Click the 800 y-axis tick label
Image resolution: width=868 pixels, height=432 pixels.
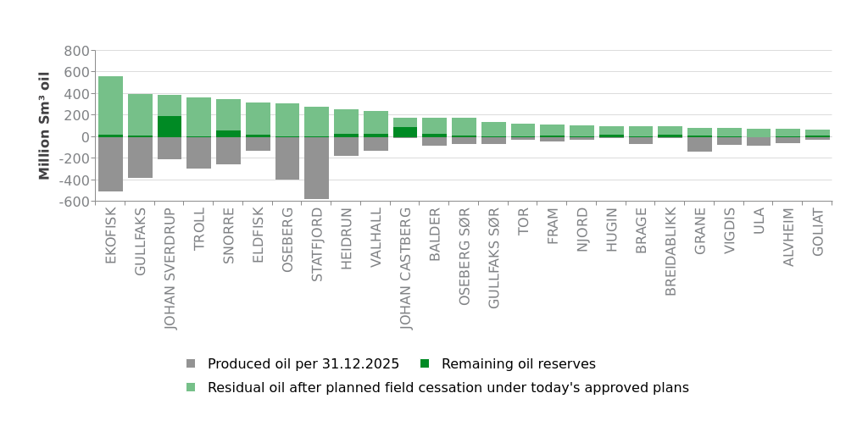pos(76,51)
